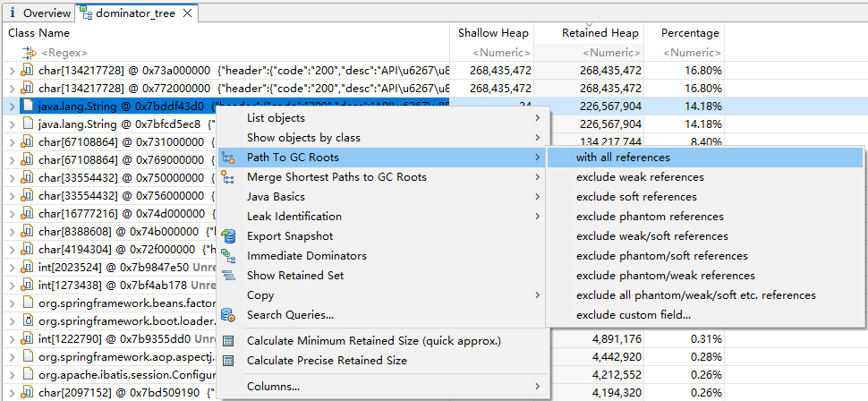Expand the java.lang.String @ 0x7bddf43d0 row
This screenshot has height=401, width=868.
(x=13, y=107)
